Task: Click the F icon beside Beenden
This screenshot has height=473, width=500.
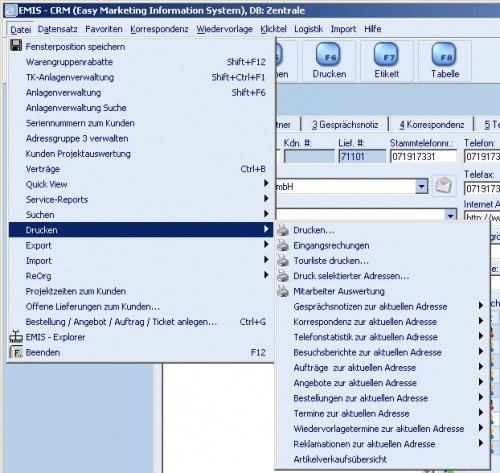Action: [16, 352]
